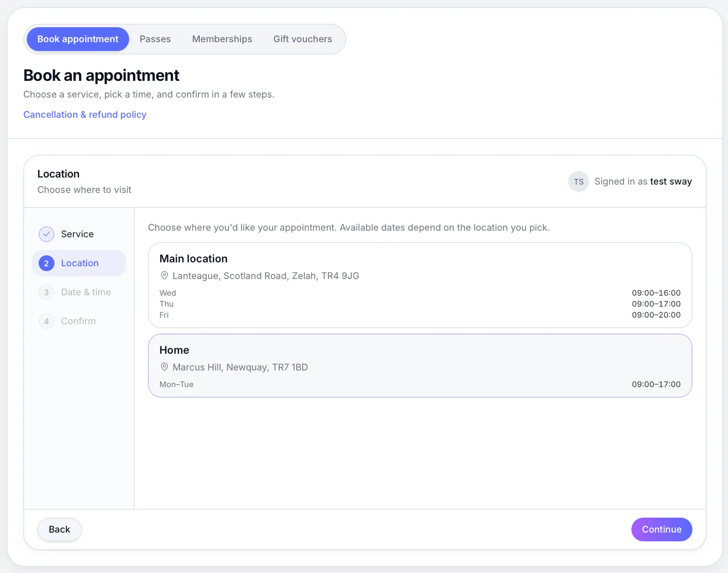Select the Confirm step
The height and width of the screenshot is (573, 728).
click(x=79, y=321)
